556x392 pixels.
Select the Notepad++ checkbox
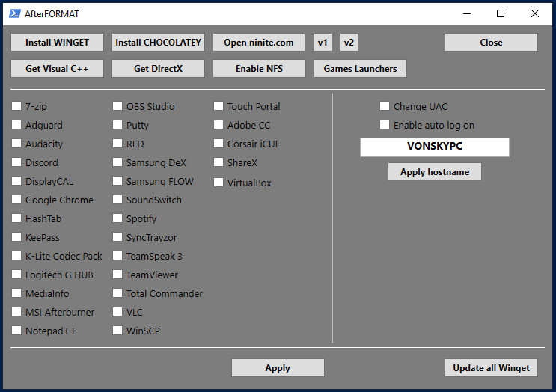pos(16,331)
